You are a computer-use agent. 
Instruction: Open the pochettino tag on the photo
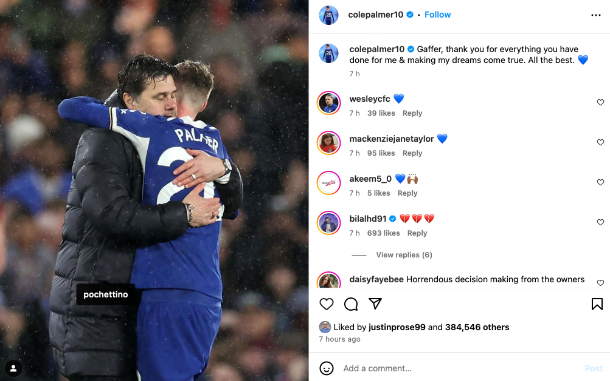pos(105,295)
